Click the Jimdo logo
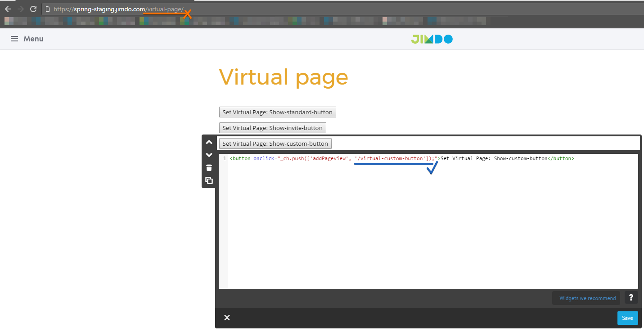 tap(432, 39)
